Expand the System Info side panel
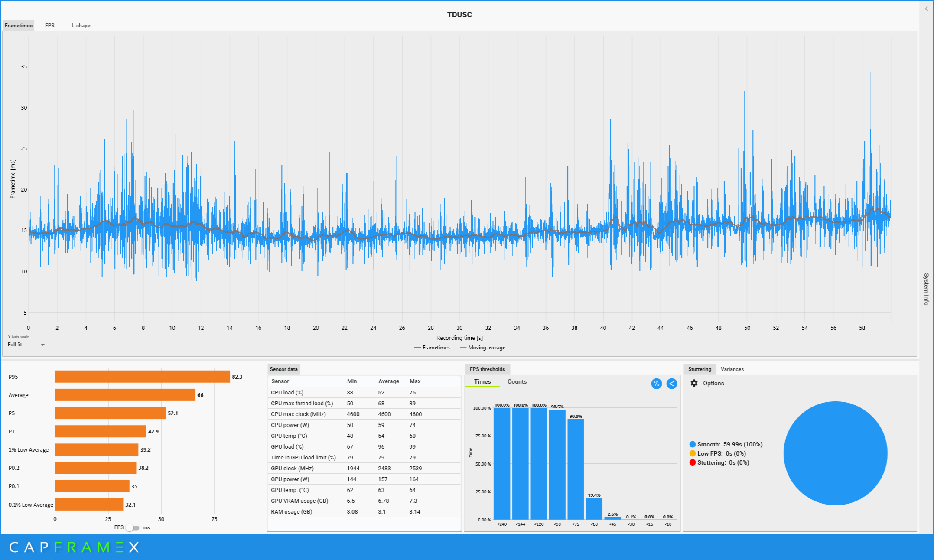The height and width of the screenshot is (560, 934). [x=926, y=289]
